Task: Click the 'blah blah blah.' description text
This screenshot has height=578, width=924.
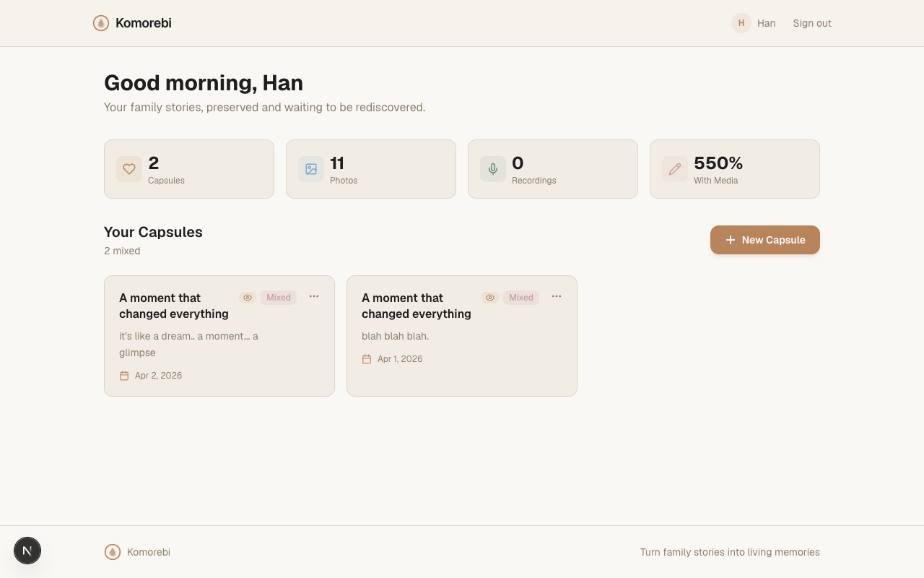Action: (x=395, y=336)
